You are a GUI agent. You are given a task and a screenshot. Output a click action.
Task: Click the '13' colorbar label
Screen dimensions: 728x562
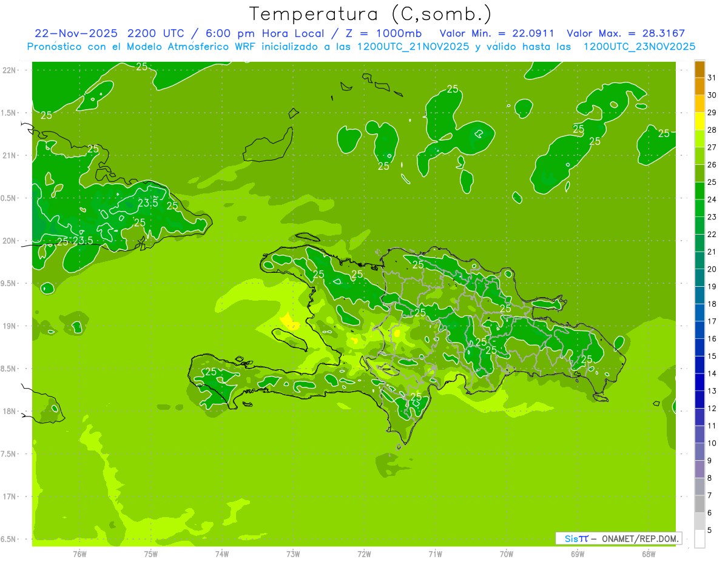tap(712, 391)
